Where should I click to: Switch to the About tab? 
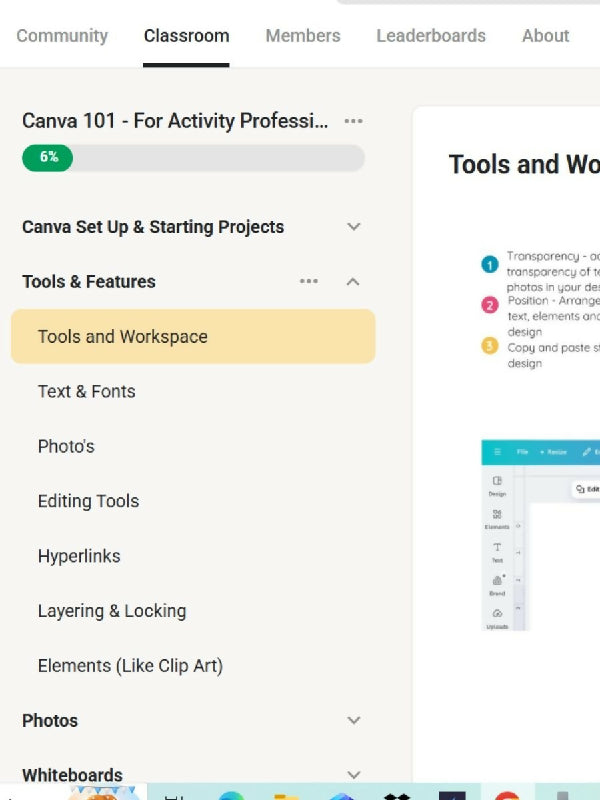coord(545,36)
